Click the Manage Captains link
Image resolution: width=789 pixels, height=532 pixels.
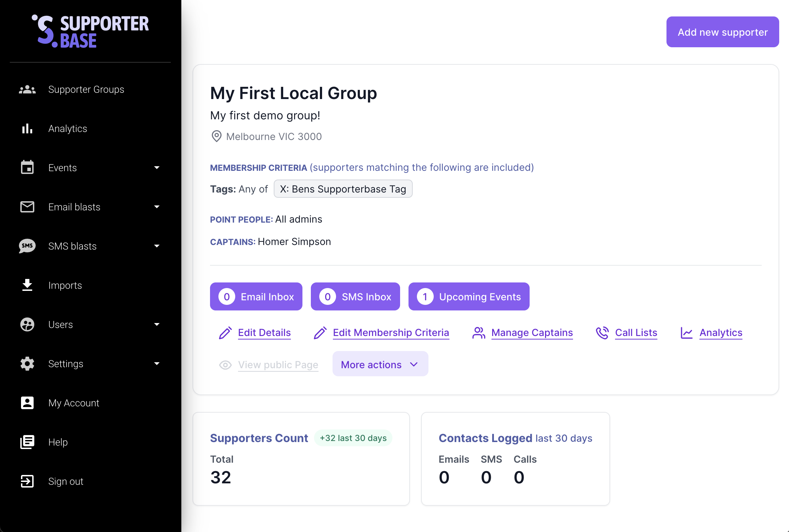[532, 332]
